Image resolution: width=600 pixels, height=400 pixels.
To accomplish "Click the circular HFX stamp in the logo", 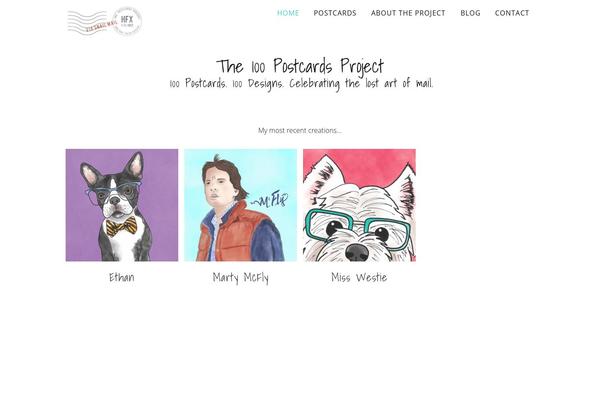I will coord(127,21).
